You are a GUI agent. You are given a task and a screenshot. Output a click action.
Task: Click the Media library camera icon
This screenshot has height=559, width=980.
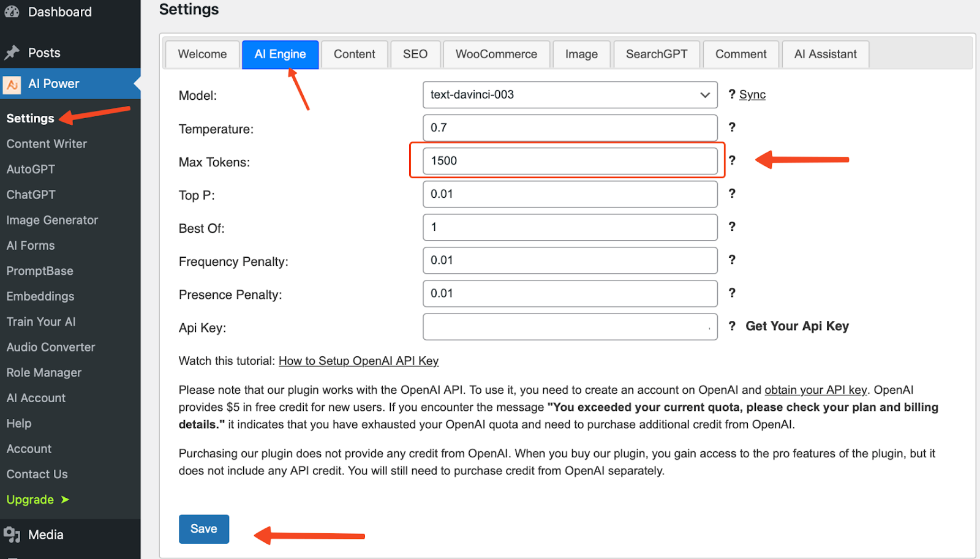(x=12, y=534)
